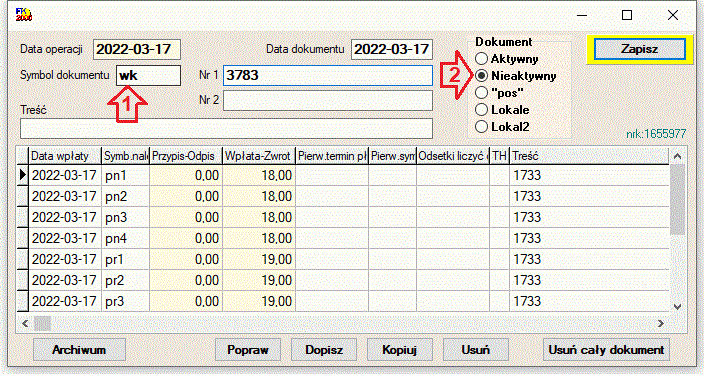Click the horizontal scrollbar right arrow
The image size is (704, 374).
click(660, 323)
